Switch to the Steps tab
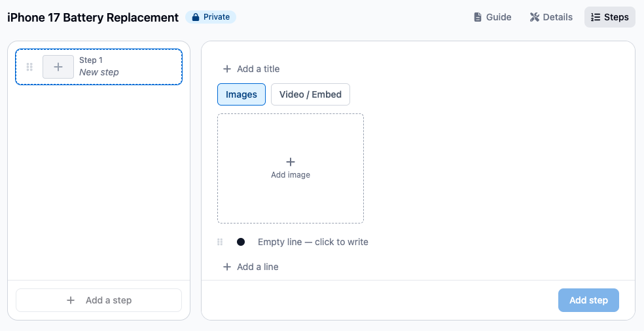 coord(609,17)
